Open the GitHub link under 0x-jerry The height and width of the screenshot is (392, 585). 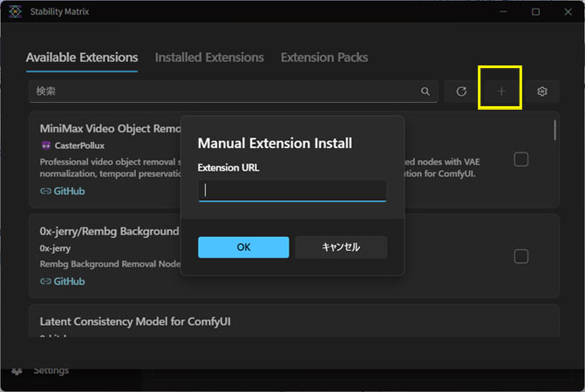coord(63,281)
